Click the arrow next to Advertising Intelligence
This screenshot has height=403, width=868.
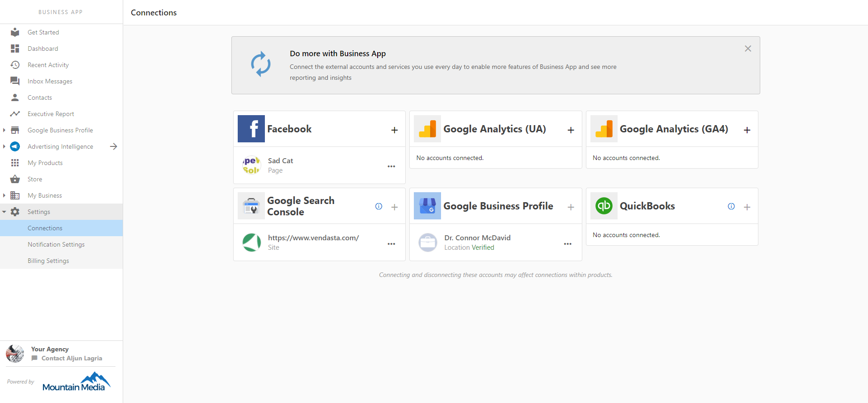[114, 146]
